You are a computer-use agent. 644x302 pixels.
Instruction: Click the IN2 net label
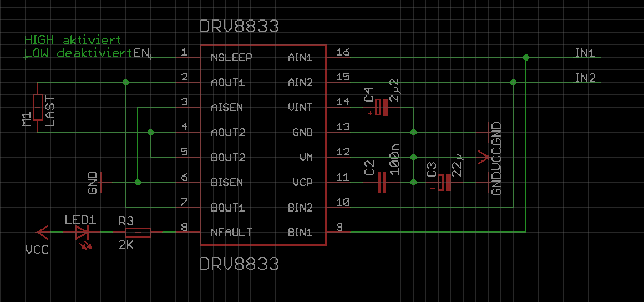click(585, 78)
